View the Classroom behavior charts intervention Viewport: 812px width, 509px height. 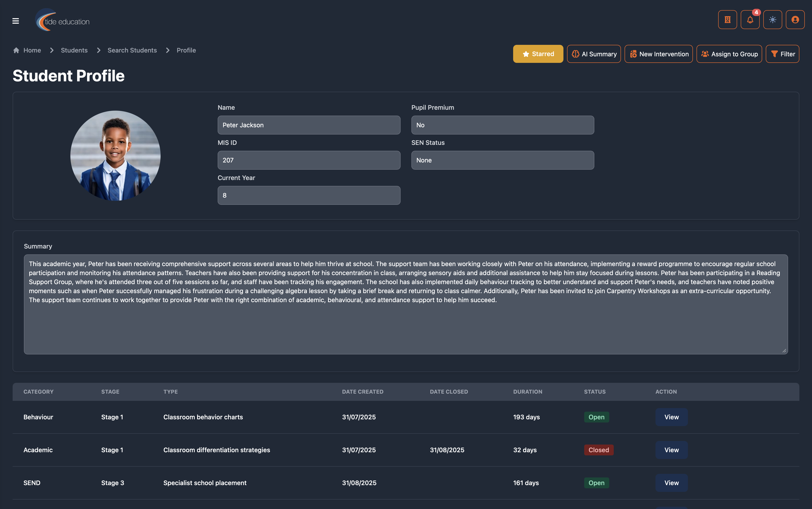(671, 417)
